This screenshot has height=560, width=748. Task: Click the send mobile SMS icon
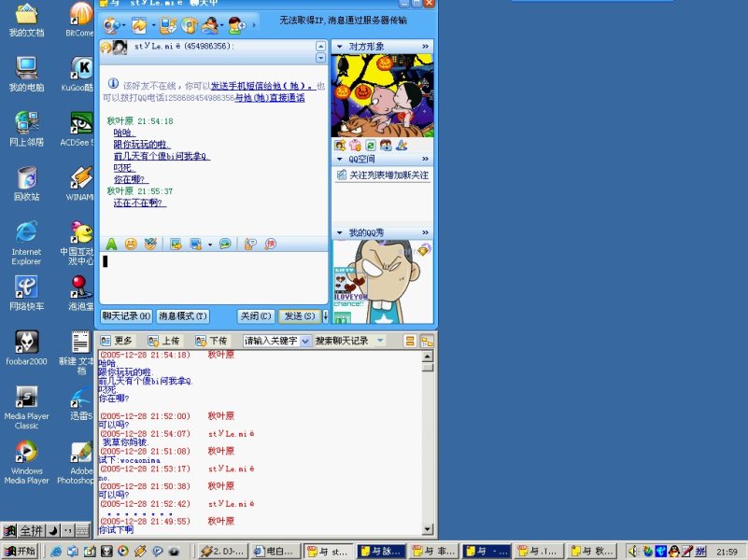167,25
